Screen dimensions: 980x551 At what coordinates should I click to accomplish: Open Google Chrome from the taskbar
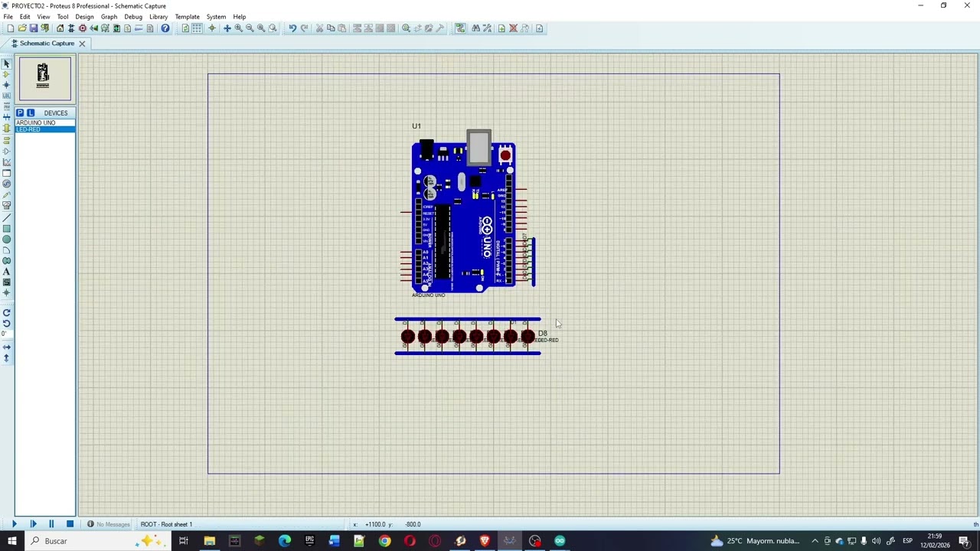[385, 541]
